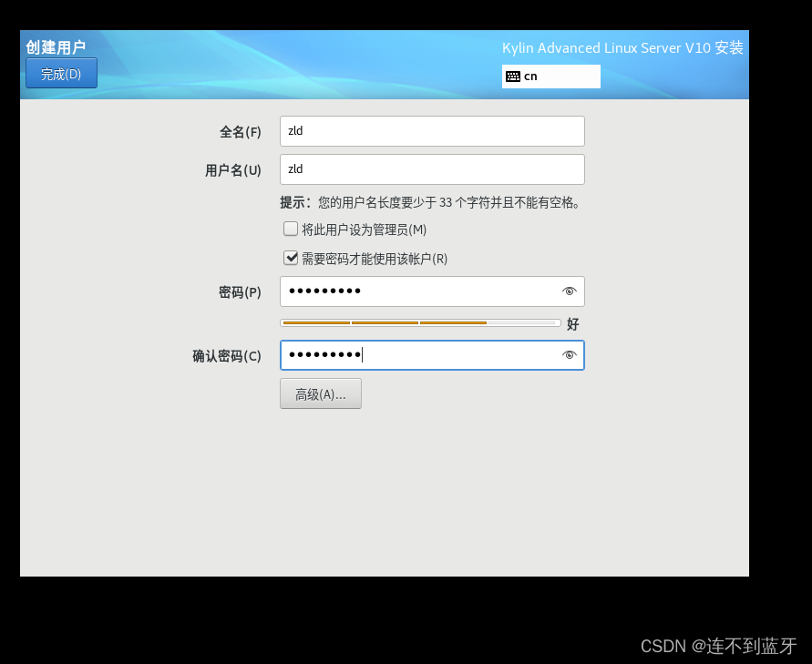Open 高级(A)... advanced settings
This screenshot has width=812, height=664.
[321, 393]
